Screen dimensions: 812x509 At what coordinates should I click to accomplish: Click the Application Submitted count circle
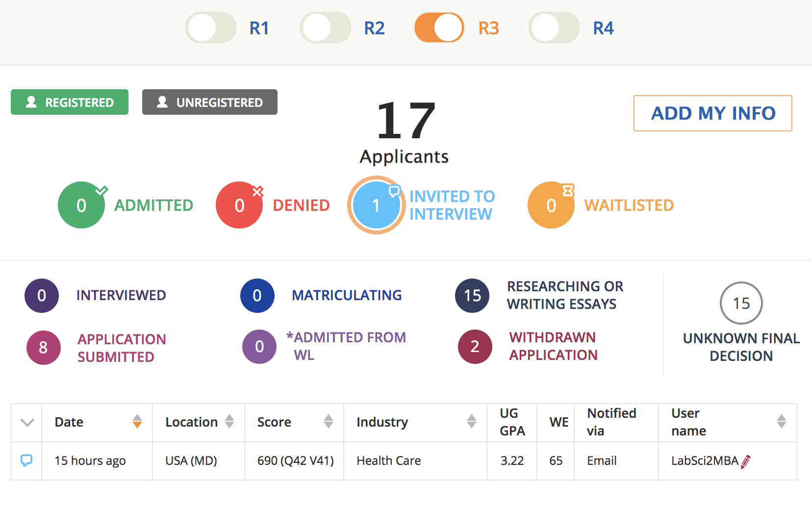click(x=43, y=348)
